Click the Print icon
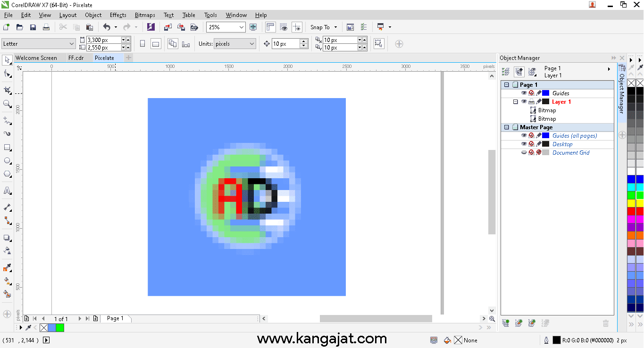The width and height of the screenshot is (644, 348). click(46, 27)
